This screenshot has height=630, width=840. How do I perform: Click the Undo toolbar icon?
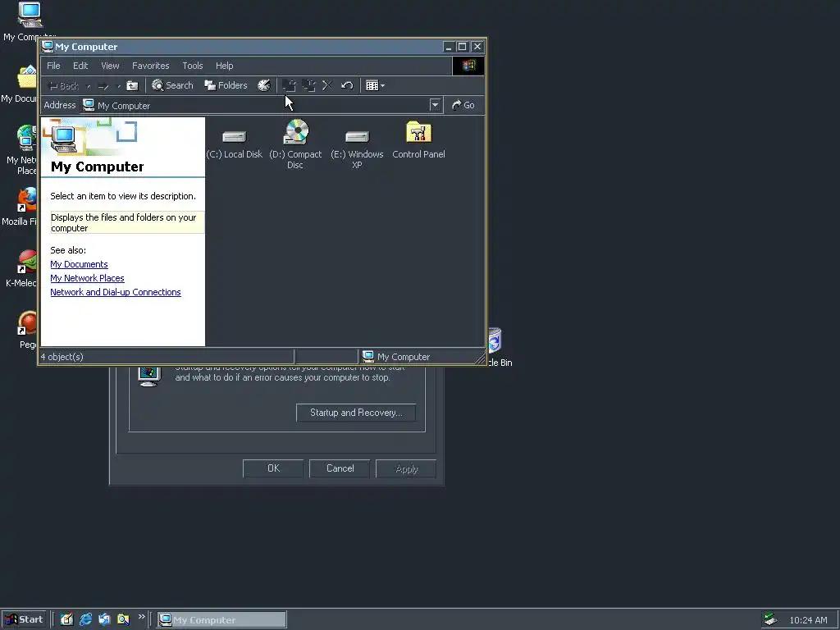[x=347, y=85]
